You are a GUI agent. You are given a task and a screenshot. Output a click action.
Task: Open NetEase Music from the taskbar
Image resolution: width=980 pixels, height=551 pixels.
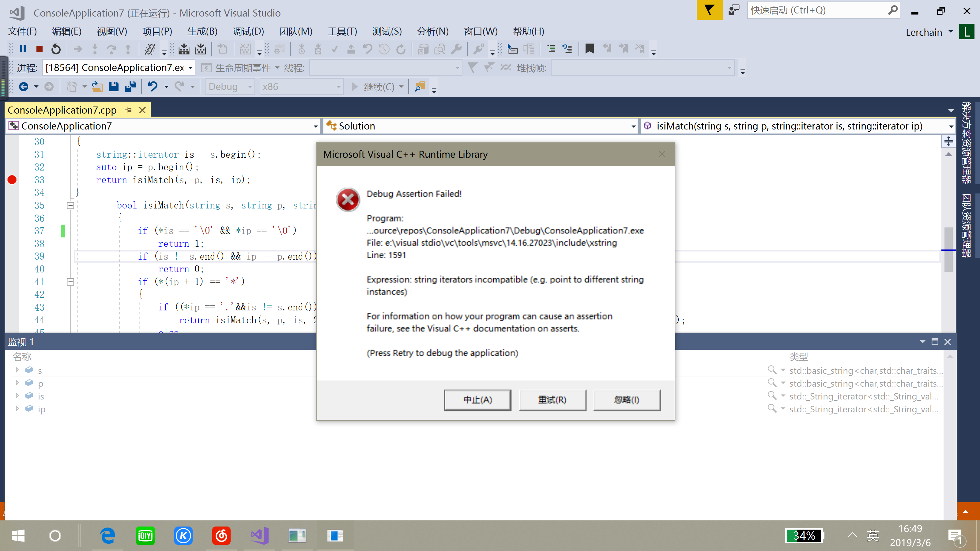tap(221, 535)
